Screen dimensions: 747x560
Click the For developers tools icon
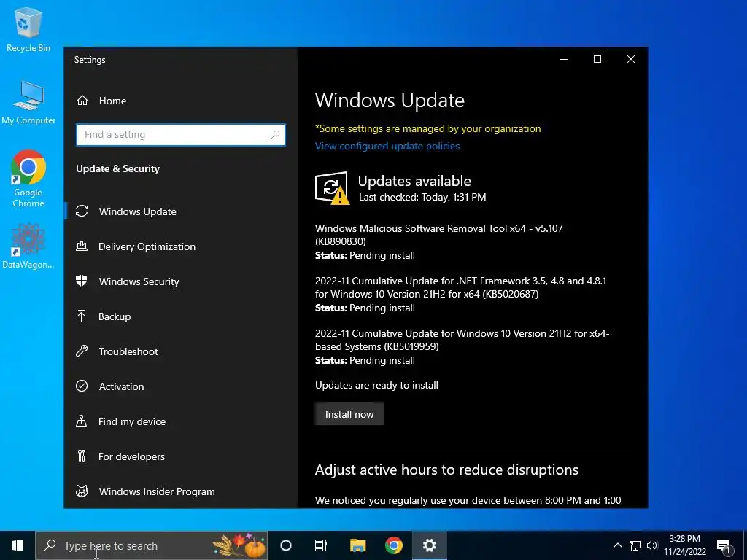[82, 456]
